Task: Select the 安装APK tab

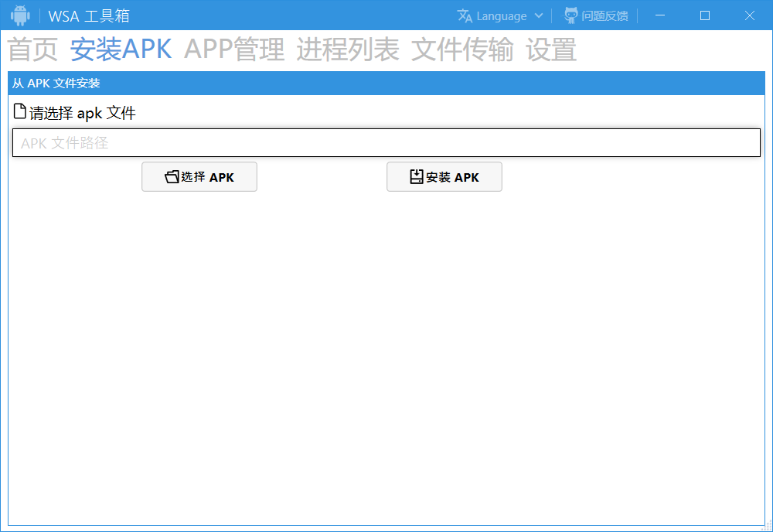Action: tap(121, 49)
